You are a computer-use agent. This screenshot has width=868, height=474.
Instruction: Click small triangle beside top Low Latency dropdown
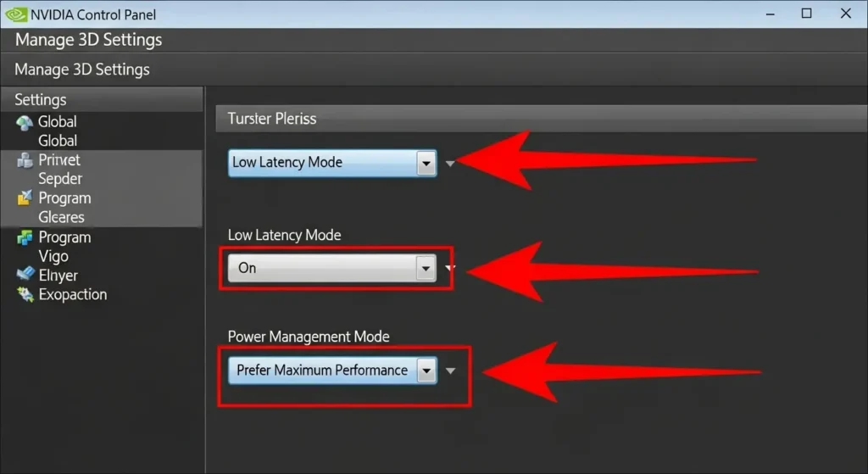tap(450, 164)
